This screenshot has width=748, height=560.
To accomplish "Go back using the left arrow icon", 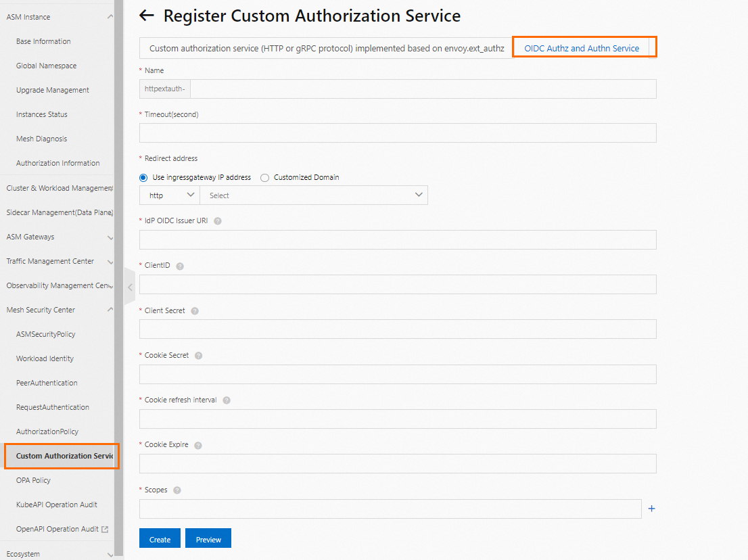I will click(x=147, y=16).
